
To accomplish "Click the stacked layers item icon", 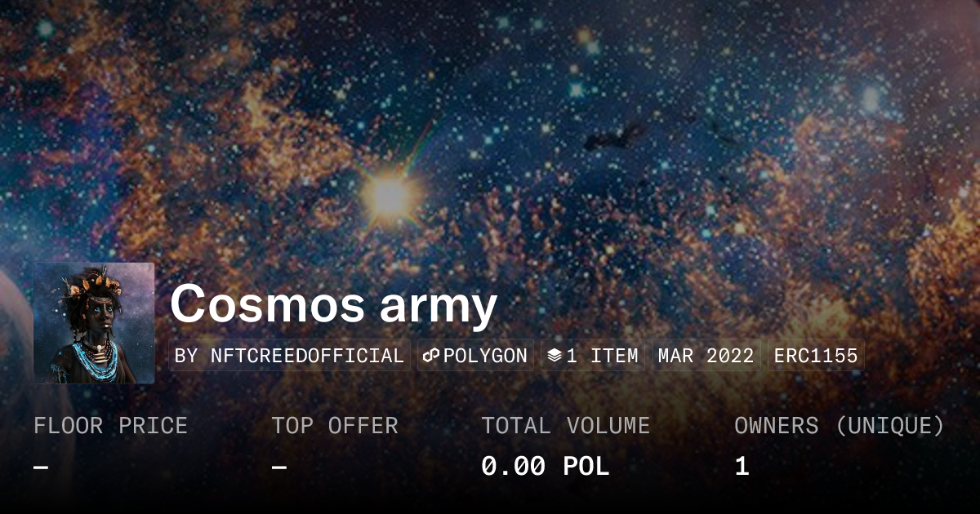I will (555, 356).
